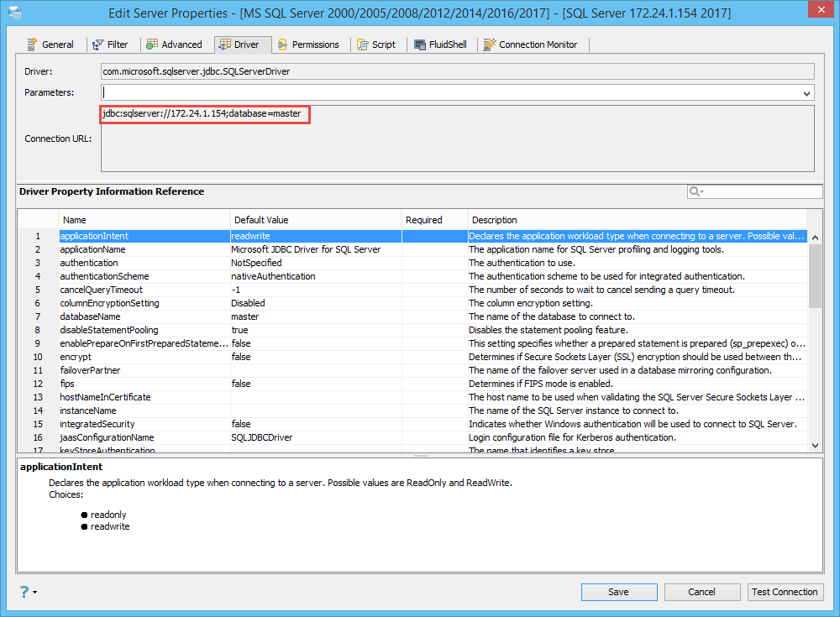
Task: Click the Driver tab icon
Action: point(225,44)
